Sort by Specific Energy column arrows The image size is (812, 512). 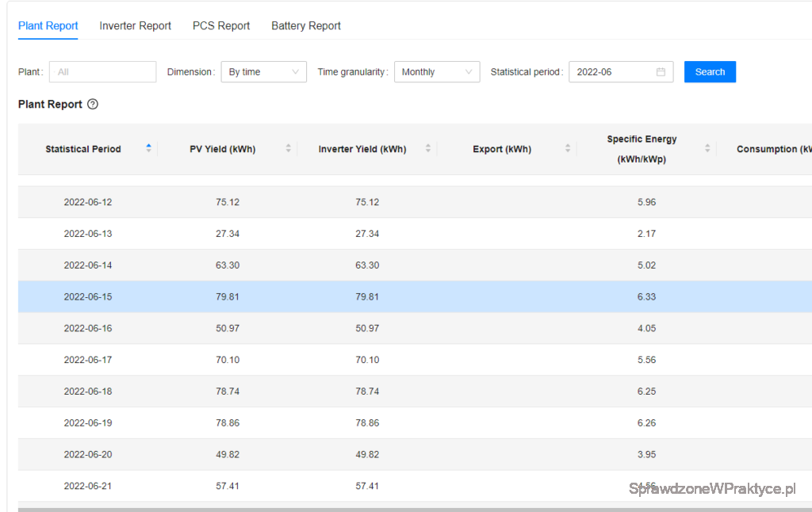coord(707,149)
